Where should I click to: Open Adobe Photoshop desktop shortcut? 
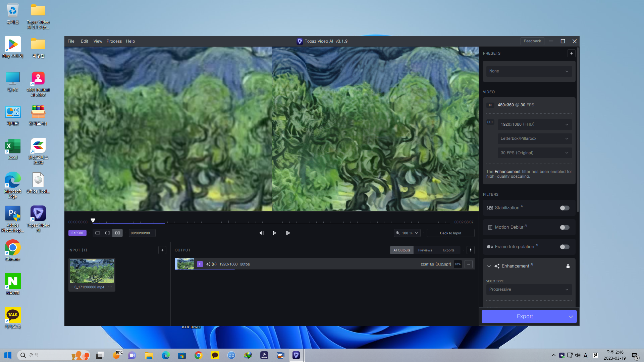coord(13,219)
